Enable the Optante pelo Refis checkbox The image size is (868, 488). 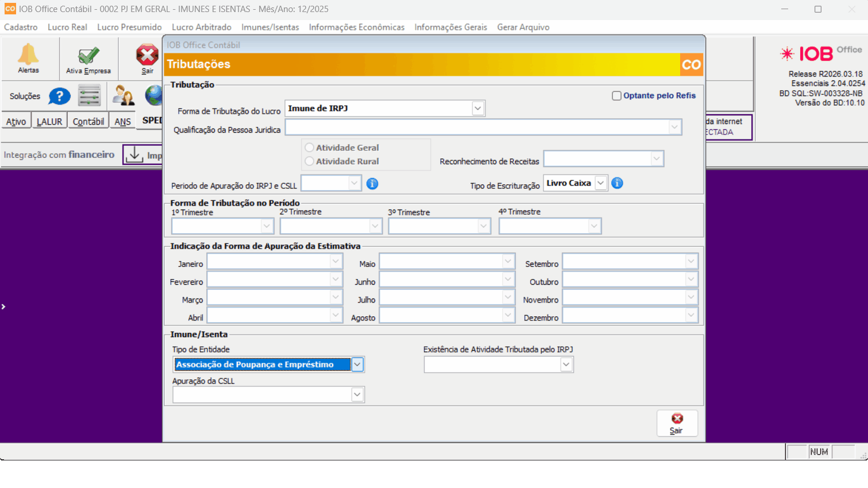click(616, 96)
